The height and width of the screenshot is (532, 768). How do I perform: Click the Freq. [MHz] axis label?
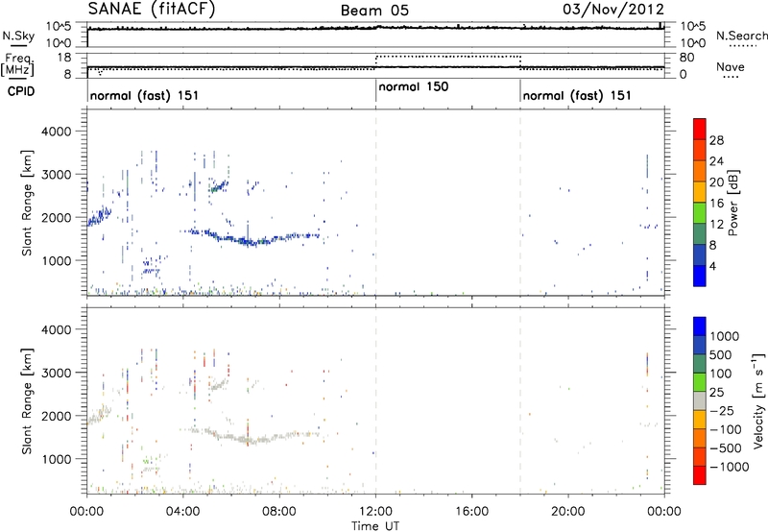17,65
